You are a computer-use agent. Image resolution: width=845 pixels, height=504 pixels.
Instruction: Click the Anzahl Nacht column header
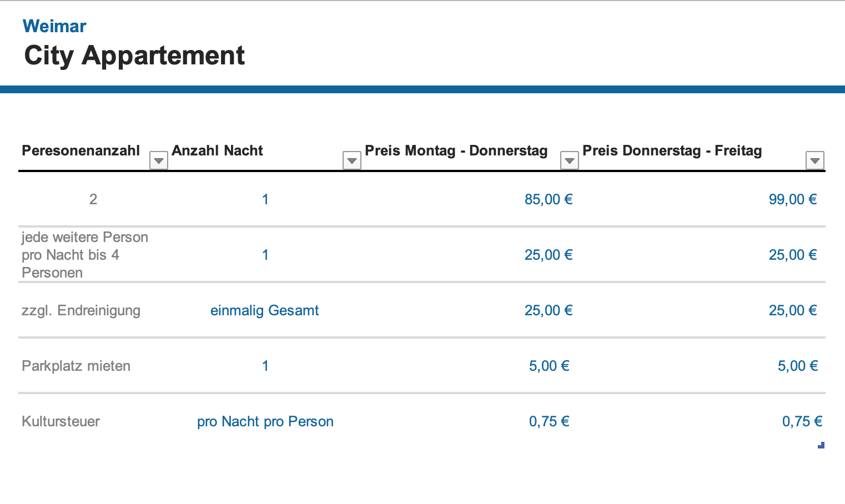217,150
